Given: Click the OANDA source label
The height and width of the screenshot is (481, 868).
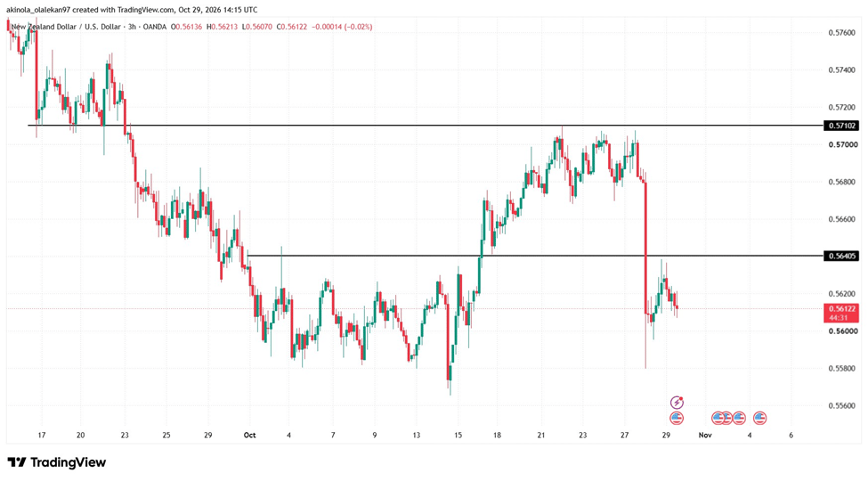Looking at the screenshot, I should pyautogui.click(x=154, y=27).
